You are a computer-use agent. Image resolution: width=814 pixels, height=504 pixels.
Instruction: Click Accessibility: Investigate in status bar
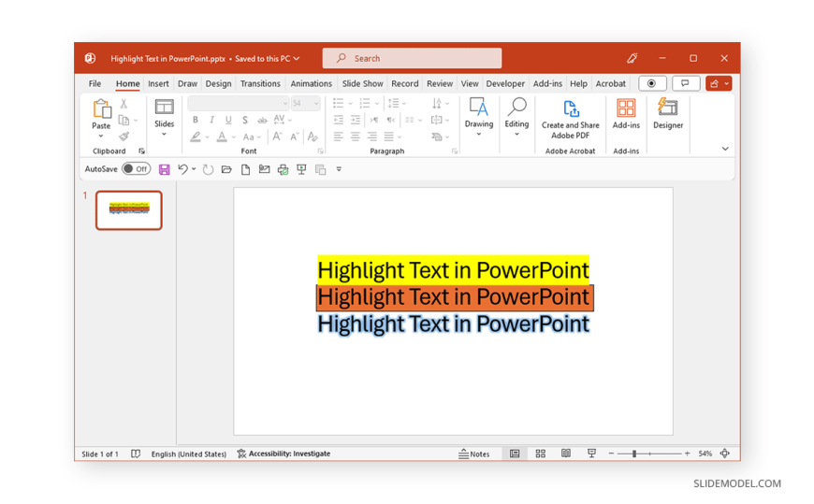point(283,454)
